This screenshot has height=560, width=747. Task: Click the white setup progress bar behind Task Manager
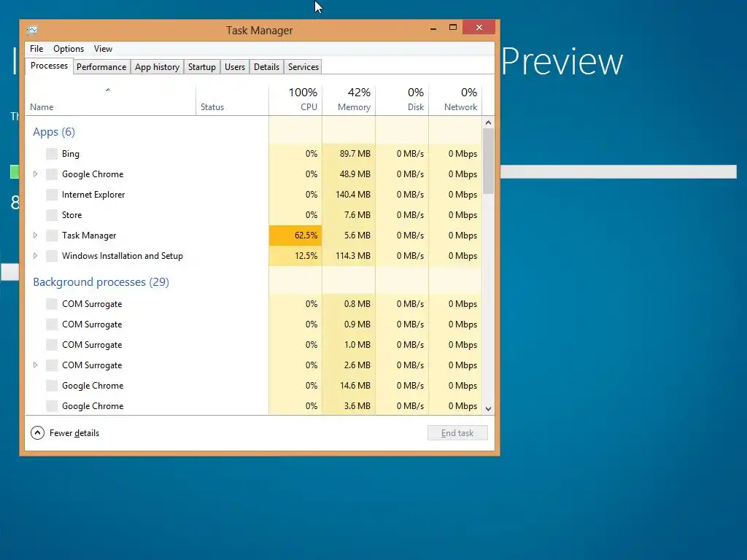click(619, 172)
